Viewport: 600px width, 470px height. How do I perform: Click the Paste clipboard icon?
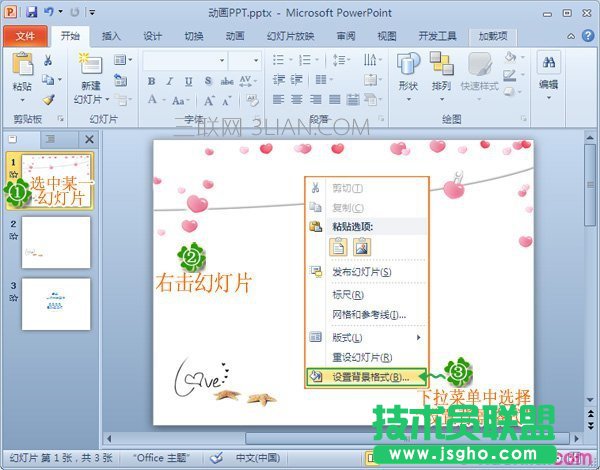point(23,64)
